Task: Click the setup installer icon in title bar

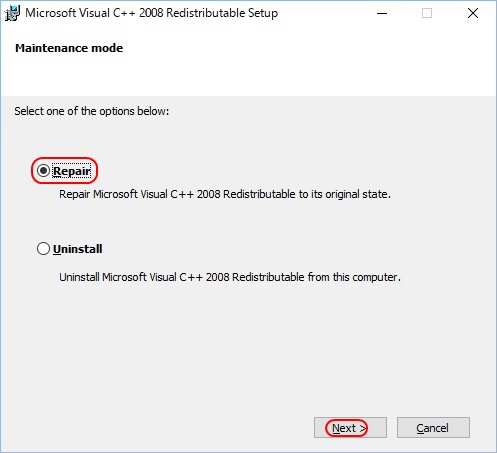Action: click(x=12, y=13)
